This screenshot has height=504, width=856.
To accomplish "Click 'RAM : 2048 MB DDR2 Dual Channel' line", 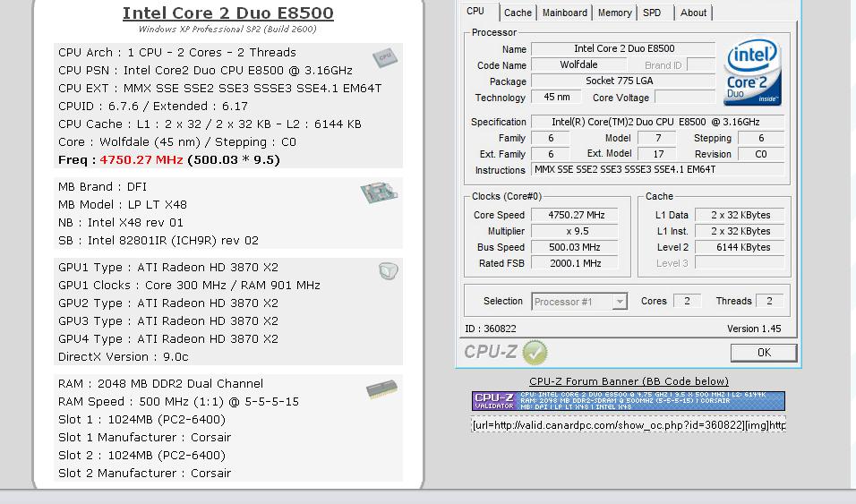I will point(160,384).
